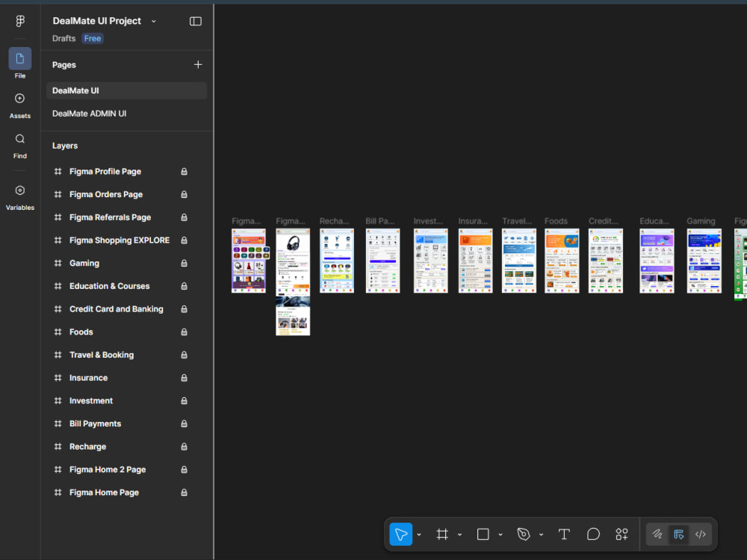The width and height of the screenshot is (747, 560).
Task: Expand the shape tools options arrow
Action: [x=500, y=535]
